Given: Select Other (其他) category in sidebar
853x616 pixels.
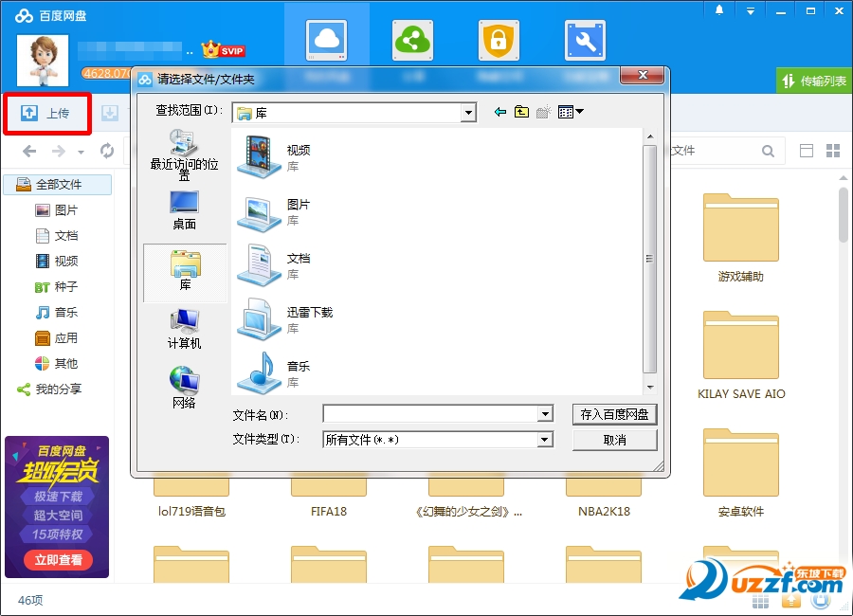Looking at the screenshot, I should tap(57, 364).
